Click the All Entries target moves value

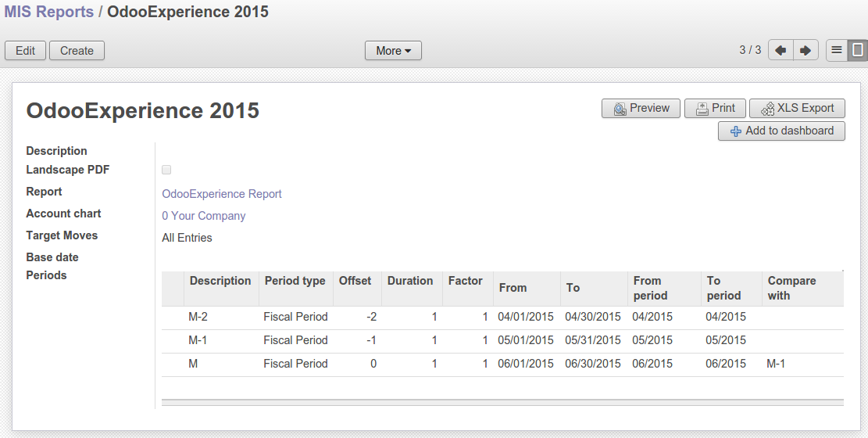pyautogui.click(x=187, y=238)
